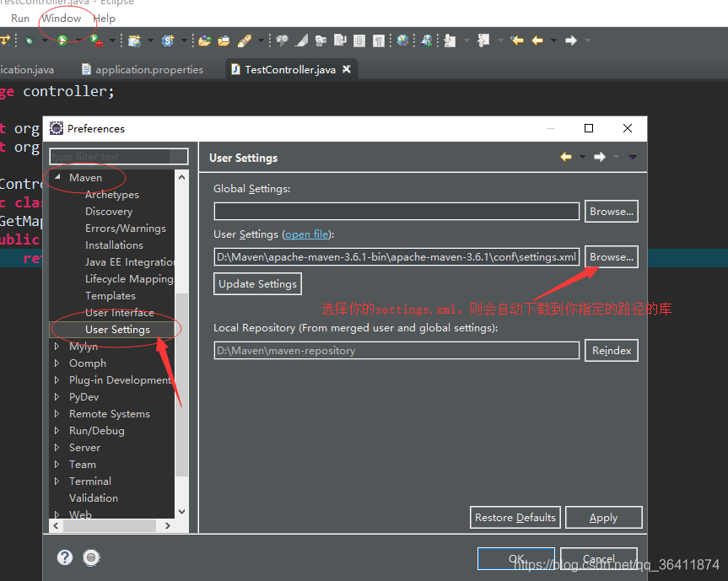This screenshot has width=728, height=581.
Task: Click the Apply button
Action: 603,518
